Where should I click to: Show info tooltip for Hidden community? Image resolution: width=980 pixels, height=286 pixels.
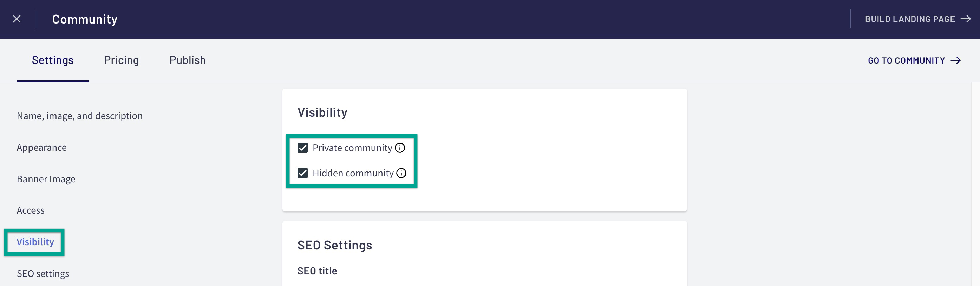pos(401,173)
